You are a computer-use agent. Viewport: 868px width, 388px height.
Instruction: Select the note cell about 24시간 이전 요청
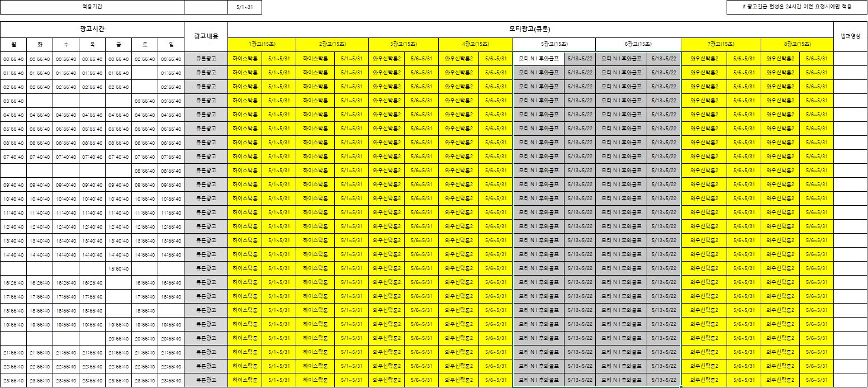(x=797, y=7)
